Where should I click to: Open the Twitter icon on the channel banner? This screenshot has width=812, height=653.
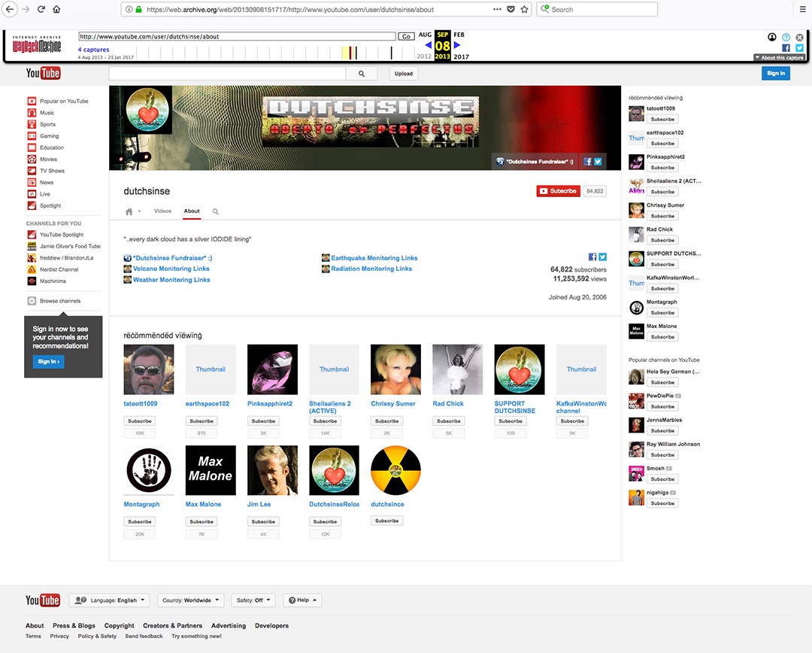pyautogui.click(x=598, y=162)
